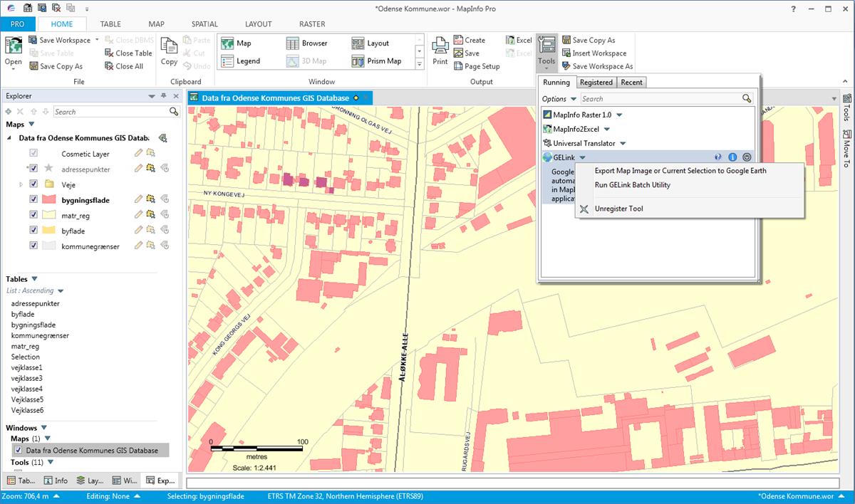
Task: Uncheck the bygningsflade layer visibility checkbox
Action: [33, 200]
